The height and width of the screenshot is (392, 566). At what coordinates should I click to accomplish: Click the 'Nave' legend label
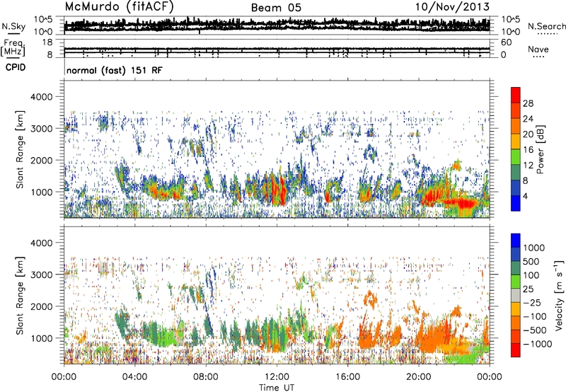(538, 49)
